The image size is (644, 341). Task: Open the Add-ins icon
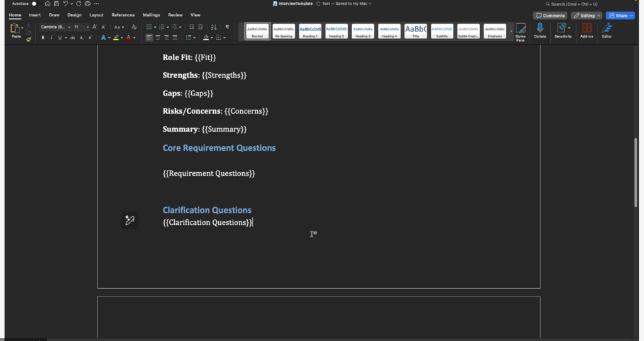coord(586,30)
